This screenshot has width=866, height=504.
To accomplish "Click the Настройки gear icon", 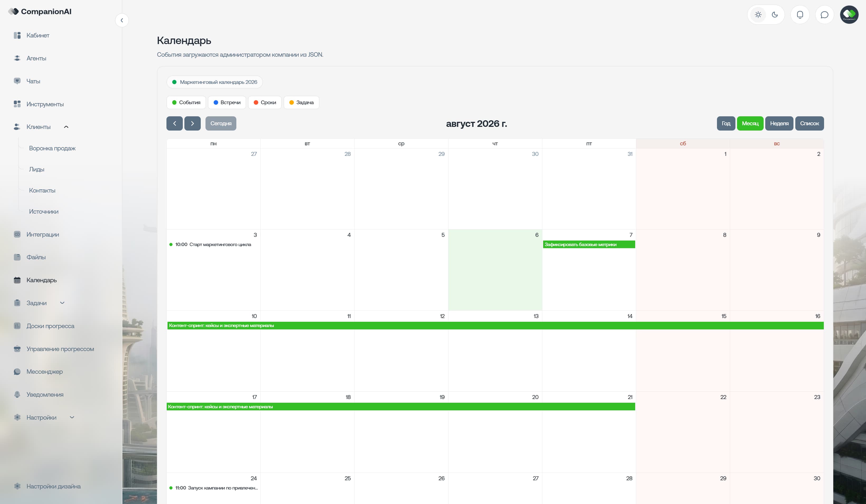I will click(x=17, y=417).
